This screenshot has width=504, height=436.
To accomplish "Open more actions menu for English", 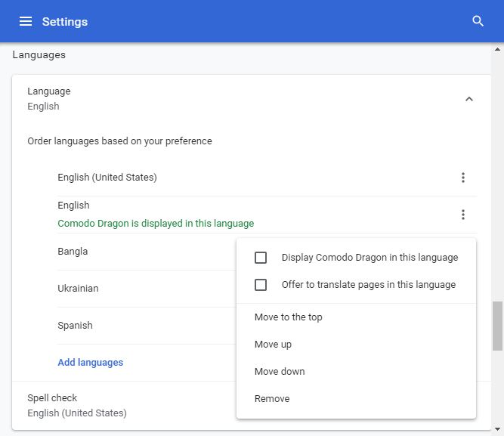I will point(463,215).
